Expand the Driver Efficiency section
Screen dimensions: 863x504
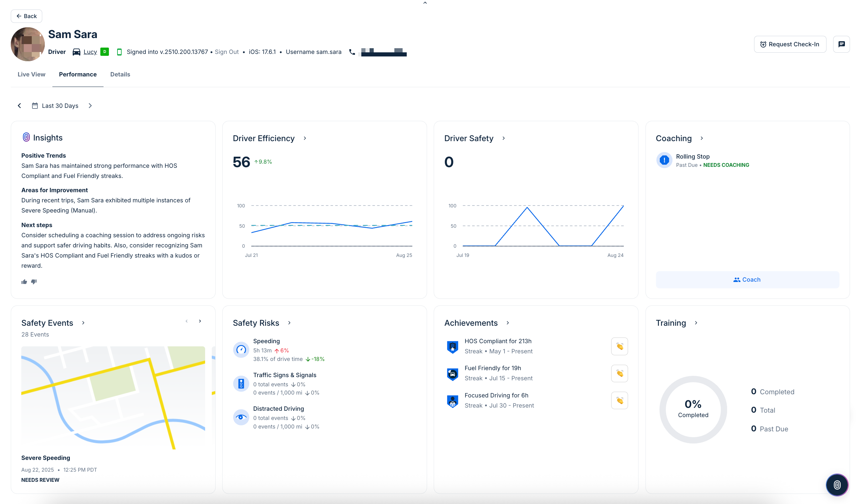pos(305,138)
